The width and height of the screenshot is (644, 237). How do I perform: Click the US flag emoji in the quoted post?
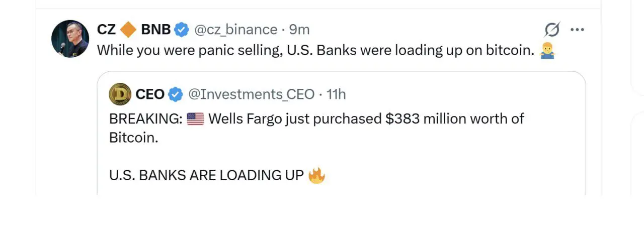pos(195,119)
